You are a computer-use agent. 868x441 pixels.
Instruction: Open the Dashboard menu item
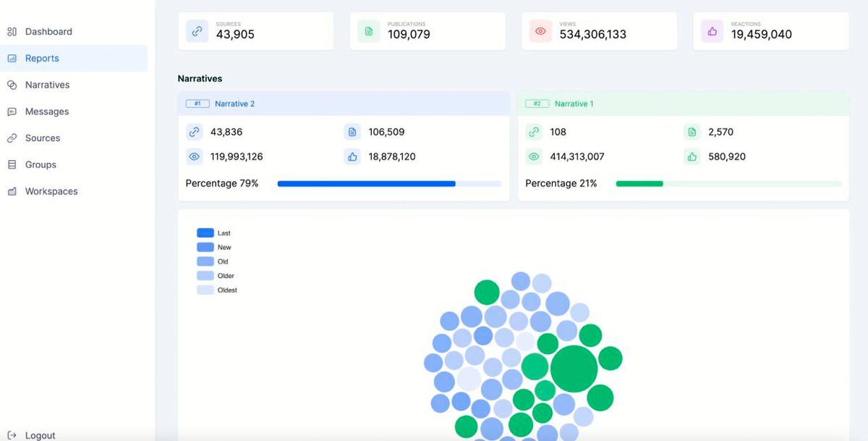(48, 32)
